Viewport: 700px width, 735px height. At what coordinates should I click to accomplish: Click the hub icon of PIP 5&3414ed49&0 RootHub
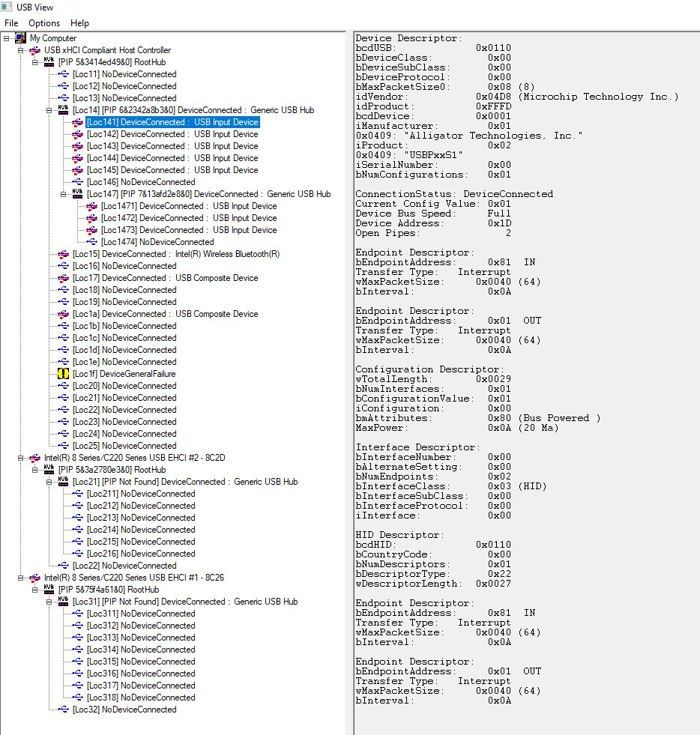tap(49, 62)
